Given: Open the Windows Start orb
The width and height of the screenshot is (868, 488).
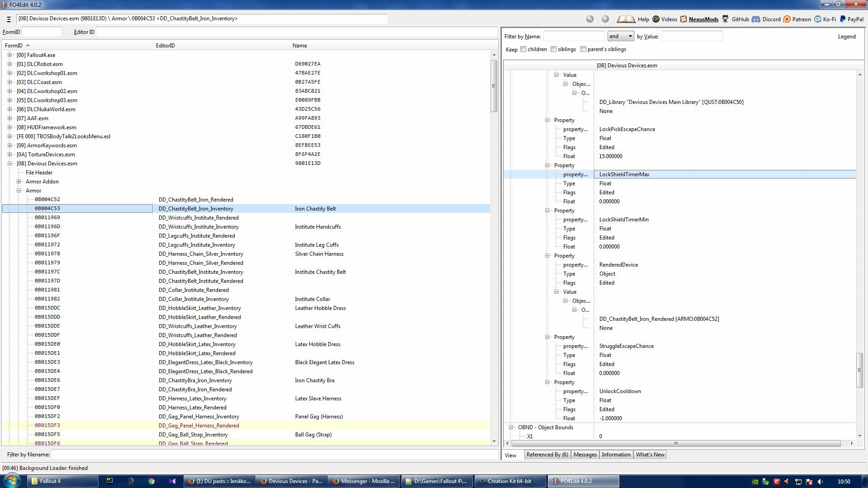Looking at the screenshot, I should (12, 481).
